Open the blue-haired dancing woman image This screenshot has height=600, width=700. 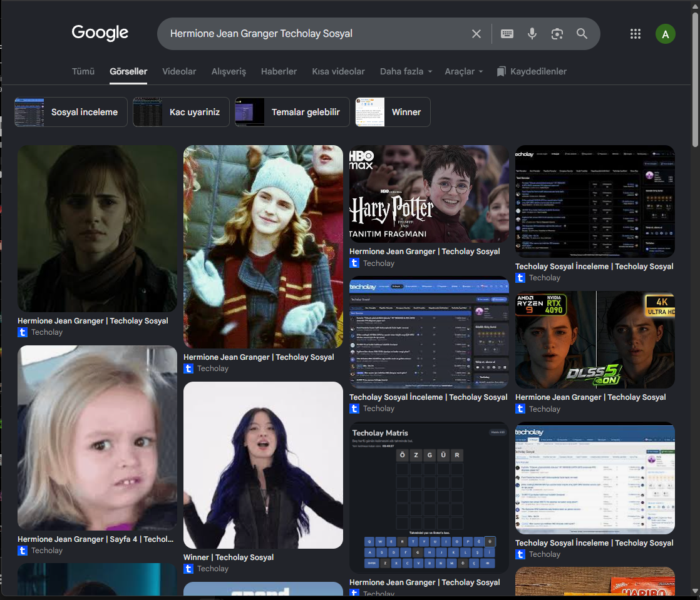tap(264, 465)
